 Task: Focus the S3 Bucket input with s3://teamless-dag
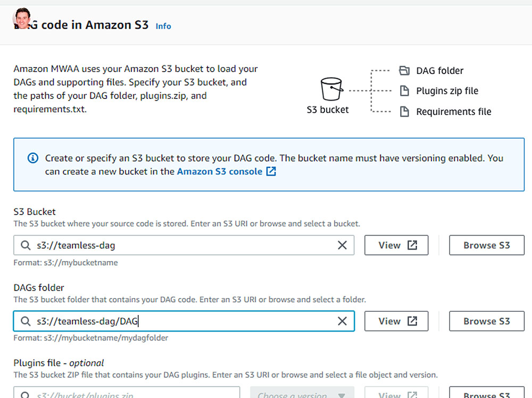pos(184,245)
